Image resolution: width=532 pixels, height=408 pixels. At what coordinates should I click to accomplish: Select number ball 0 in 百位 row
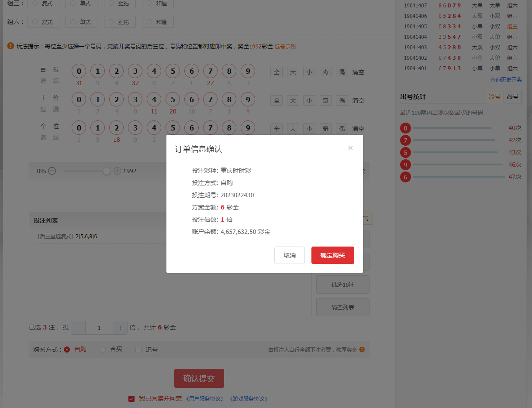point(79,72)
